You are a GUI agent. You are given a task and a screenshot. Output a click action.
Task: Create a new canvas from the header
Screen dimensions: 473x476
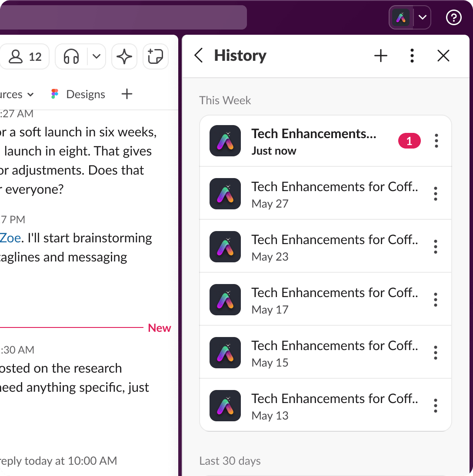tap(155, 56)
